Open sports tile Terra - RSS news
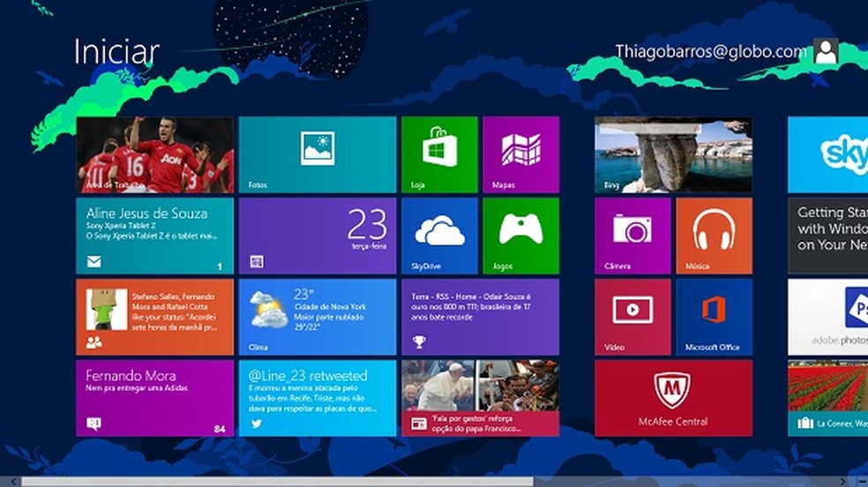Screen dimensions: 868x487 click(x=480, y=317)
